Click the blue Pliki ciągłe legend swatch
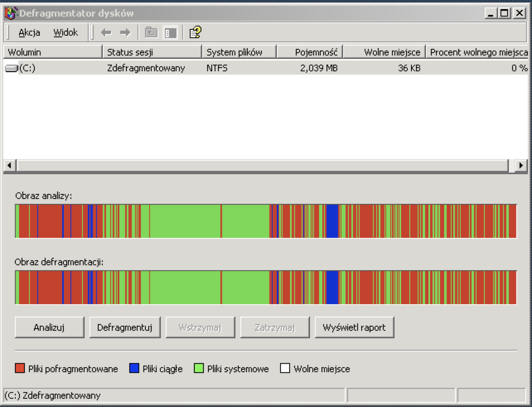 [134, 368]
